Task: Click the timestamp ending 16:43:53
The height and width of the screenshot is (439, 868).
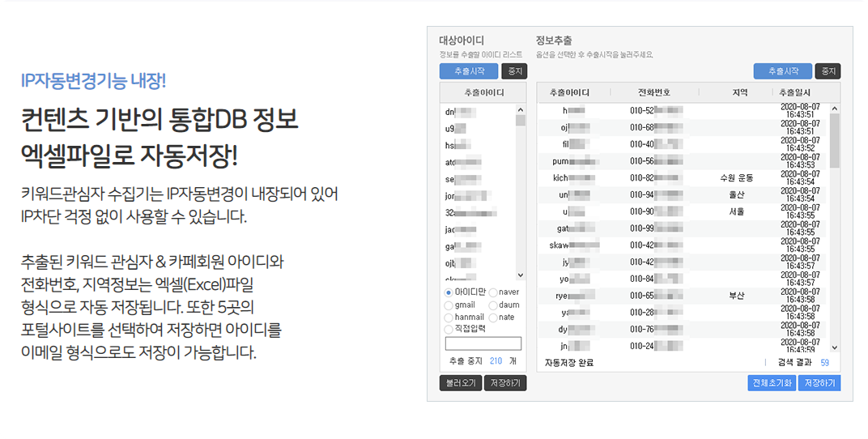Action: pos(801,161)
